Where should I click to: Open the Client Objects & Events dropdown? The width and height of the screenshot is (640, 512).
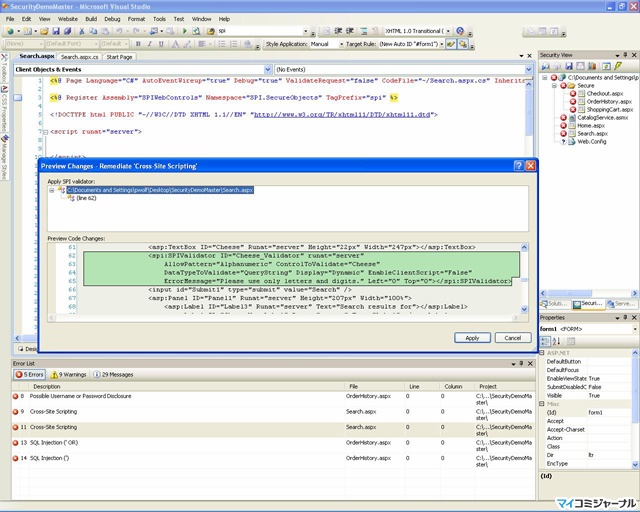click(x=267, y=69)
